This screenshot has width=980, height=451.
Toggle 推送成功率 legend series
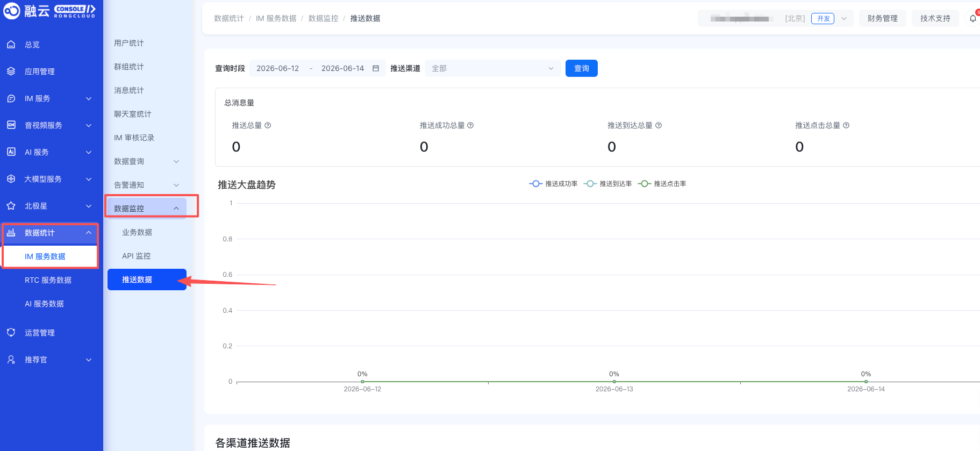point(553,184)
